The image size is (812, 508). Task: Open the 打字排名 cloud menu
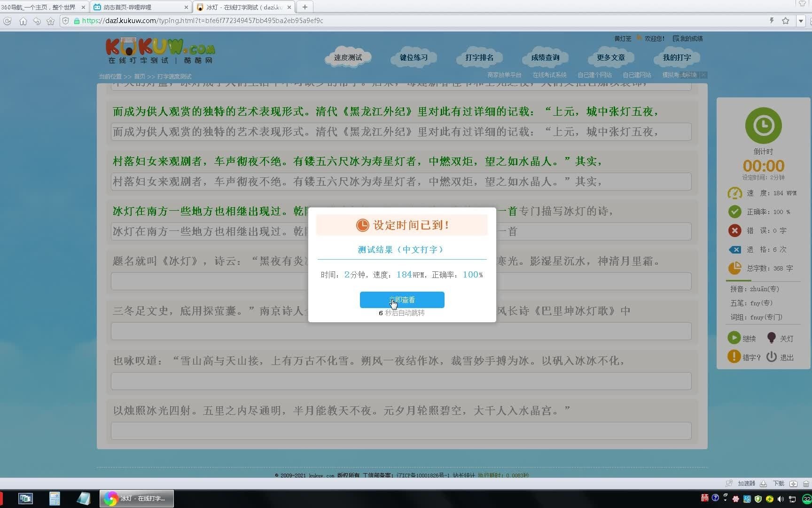pos(479,57)
